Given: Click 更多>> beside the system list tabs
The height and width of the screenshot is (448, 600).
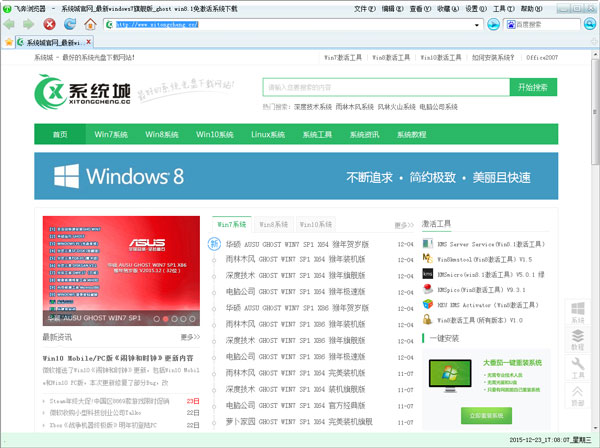Looking at the screenshot, I should click(404, 225).
